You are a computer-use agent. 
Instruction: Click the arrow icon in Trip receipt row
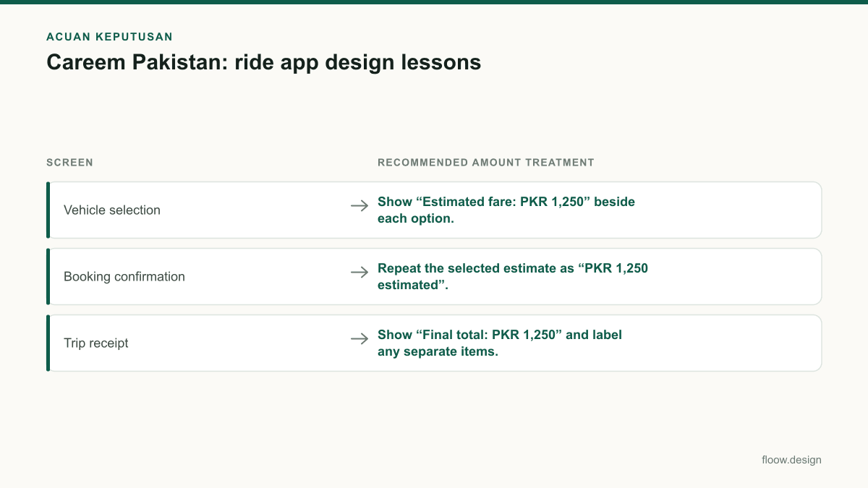click(359, 339)
